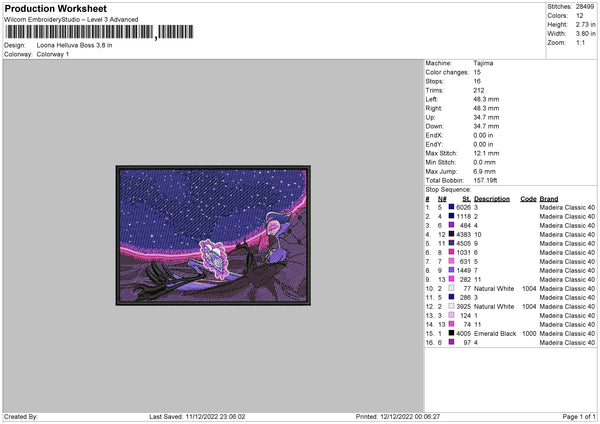Click the Page 1 of 1 indicator

point(579,416)
